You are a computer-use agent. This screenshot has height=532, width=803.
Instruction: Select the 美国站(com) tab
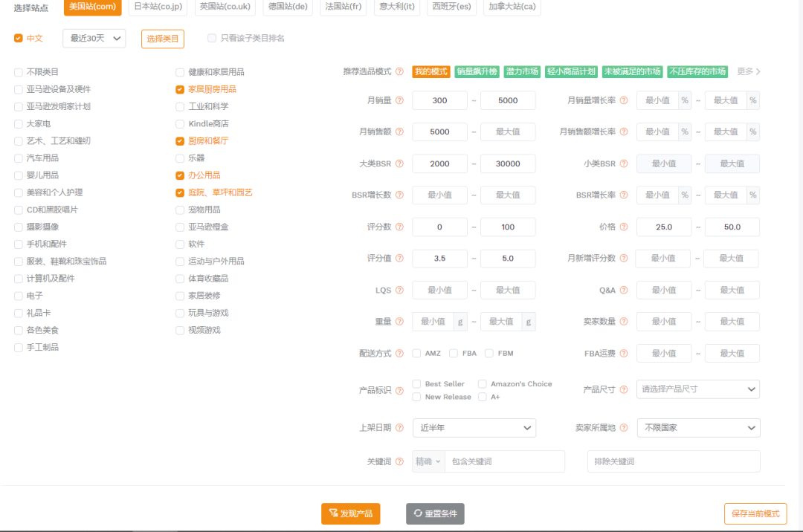point(93,7)
